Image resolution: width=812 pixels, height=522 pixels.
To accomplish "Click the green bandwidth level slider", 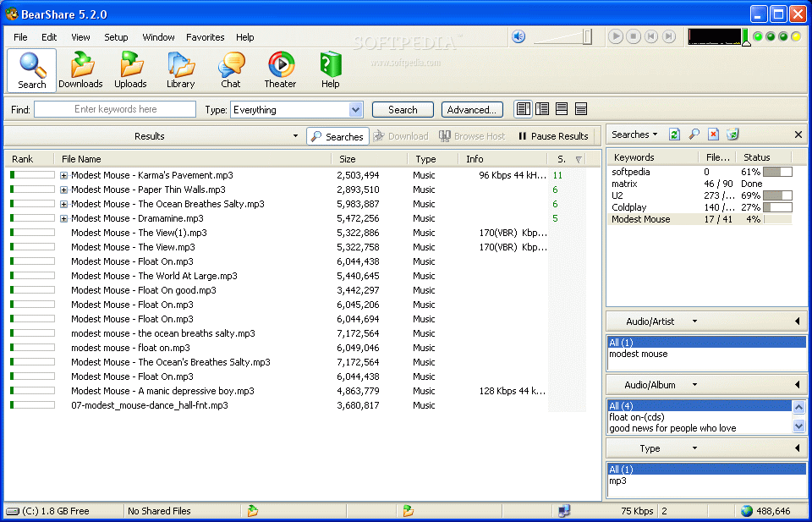I will coord(746,37).
